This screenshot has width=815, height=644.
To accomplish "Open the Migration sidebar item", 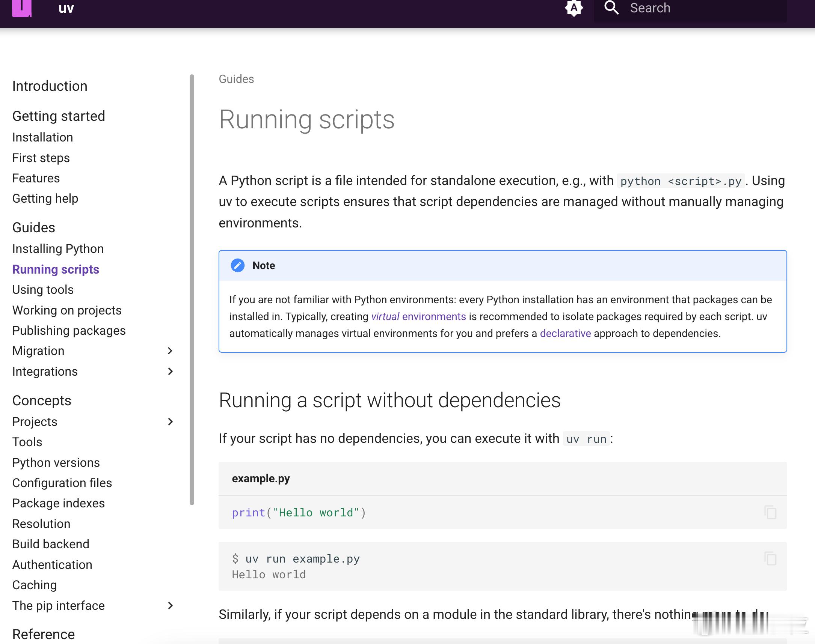I will [x=38, y=351].
